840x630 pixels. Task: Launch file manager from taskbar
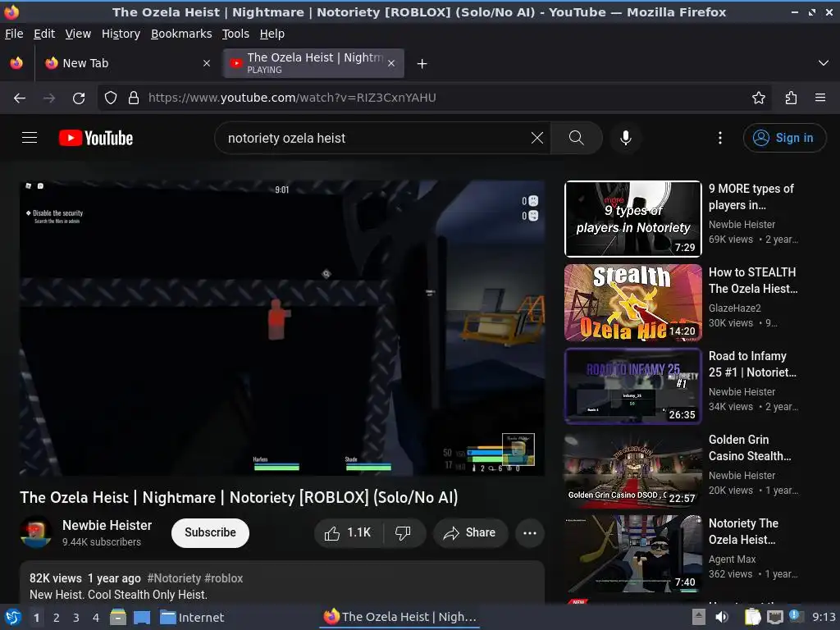click(x=118, y=617)
